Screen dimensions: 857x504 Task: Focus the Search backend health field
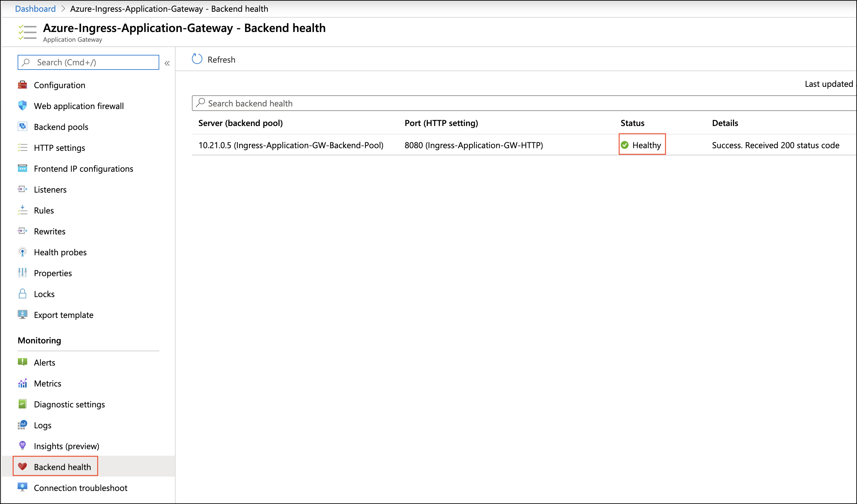pos(476,103)
